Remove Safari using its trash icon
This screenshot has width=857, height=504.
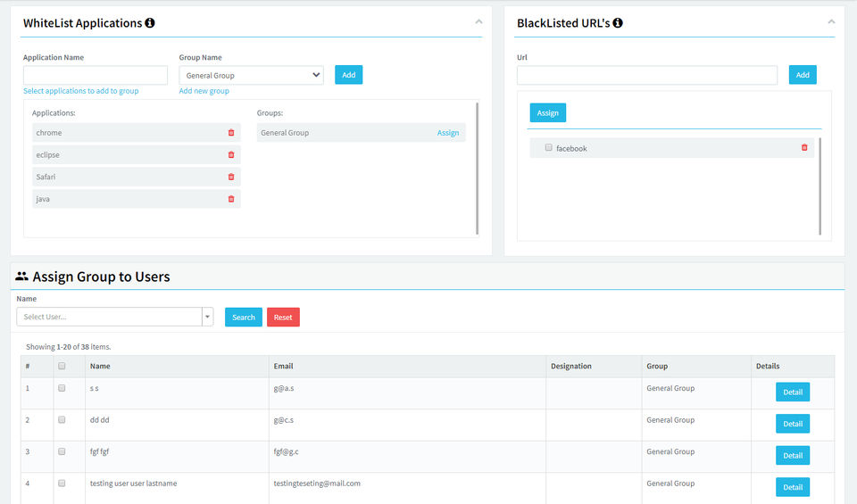pyautogui.click(x=231, y=177)
